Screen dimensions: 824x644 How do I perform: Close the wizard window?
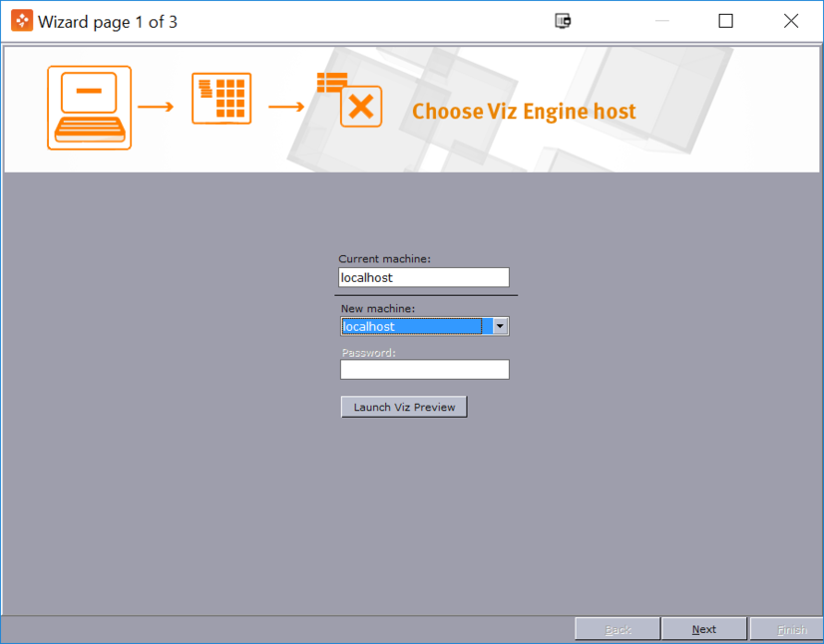791,21
